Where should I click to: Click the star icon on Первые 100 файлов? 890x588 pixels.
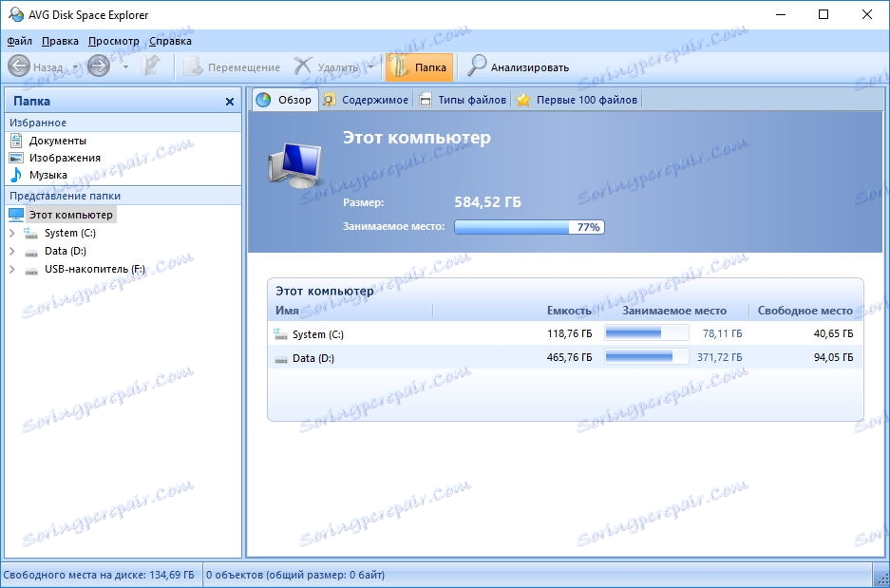point(523,100)
